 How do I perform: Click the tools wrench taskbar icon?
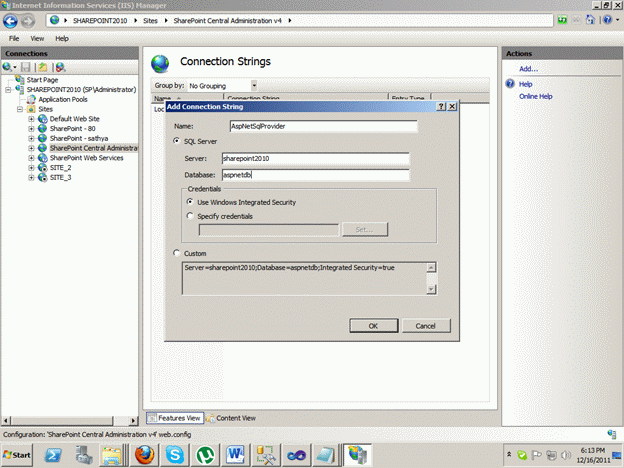click(266, 455)
